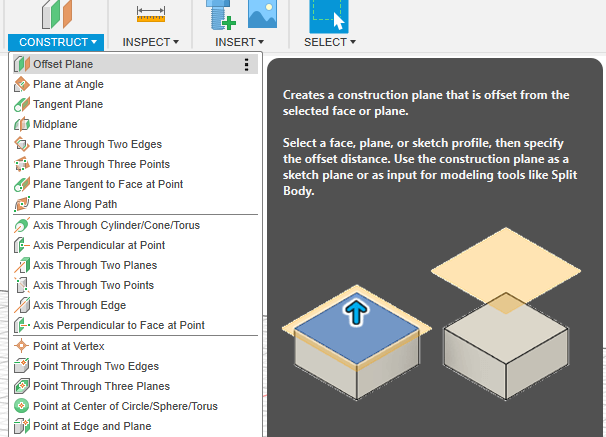This screenshot has height=437, width=606.
Task: Choose Plane at Angle menu entry
Action: (135, 84)
